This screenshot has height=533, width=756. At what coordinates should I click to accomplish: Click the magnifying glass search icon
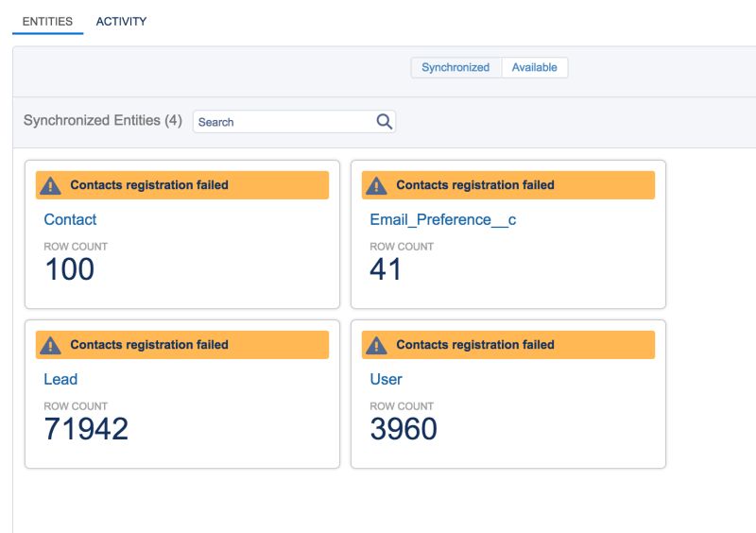point(384,122)
